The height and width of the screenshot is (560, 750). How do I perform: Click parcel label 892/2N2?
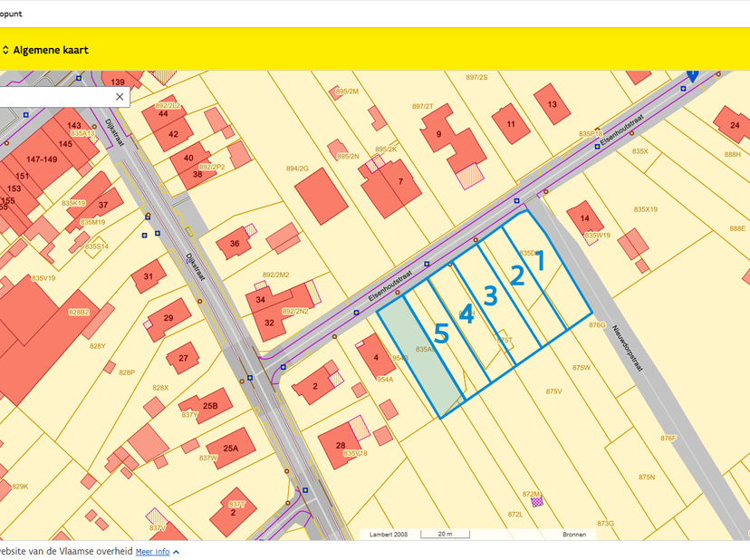[x=295, y=311]
